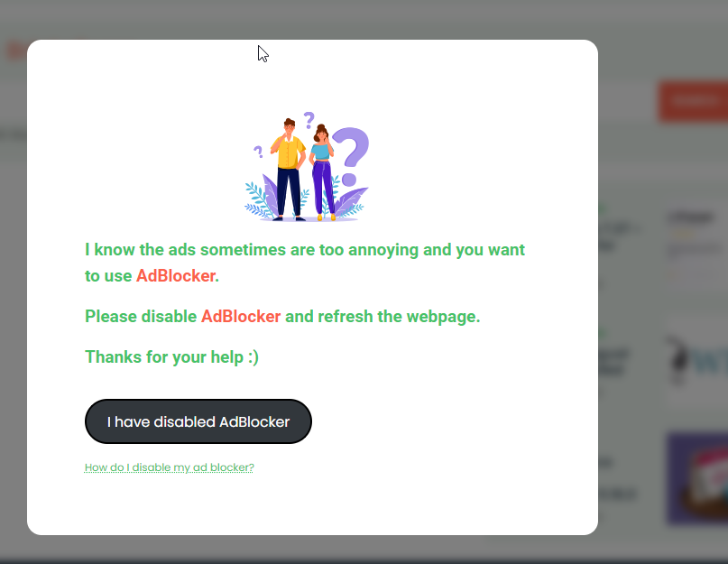Screen dimensions: 728x564
Task: Click 'and refresh the webpage.' text
Action: coord(382,317)
